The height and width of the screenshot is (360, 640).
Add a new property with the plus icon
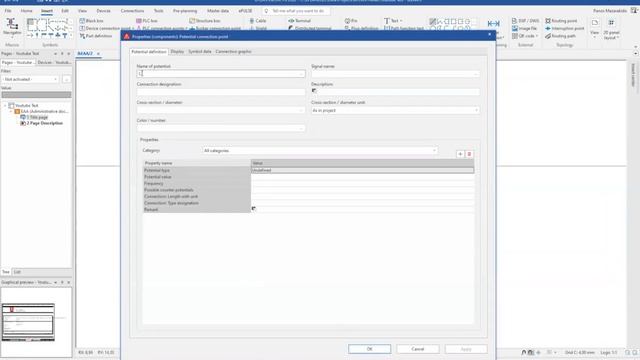[x=460, y=154]
